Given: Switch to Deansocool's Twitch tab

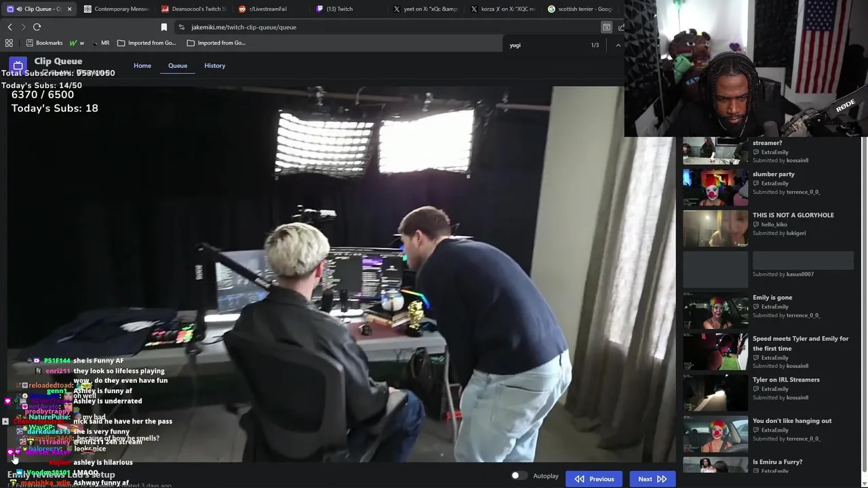Looking at the screenshot, I should 194,9.
